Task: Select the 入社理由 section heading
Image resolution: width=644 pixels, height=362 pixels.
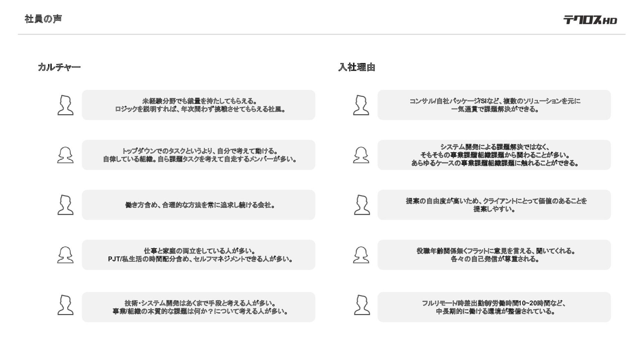Action: (357, 67)
